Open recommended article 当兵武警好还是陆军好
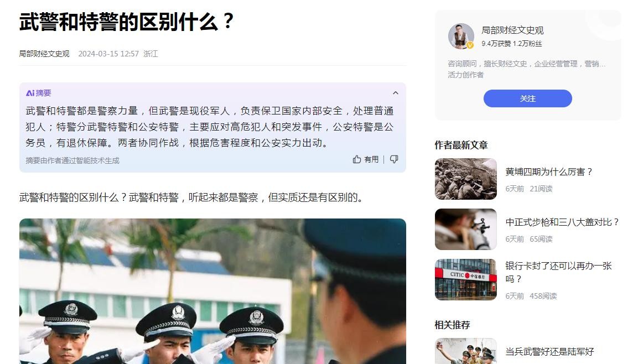 [x=549, y=351]
